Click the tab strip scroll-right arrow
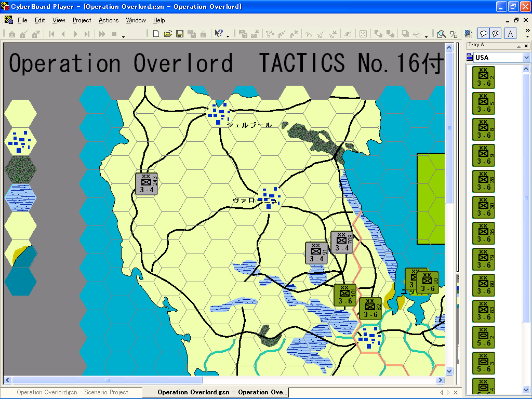 (448, 393)
